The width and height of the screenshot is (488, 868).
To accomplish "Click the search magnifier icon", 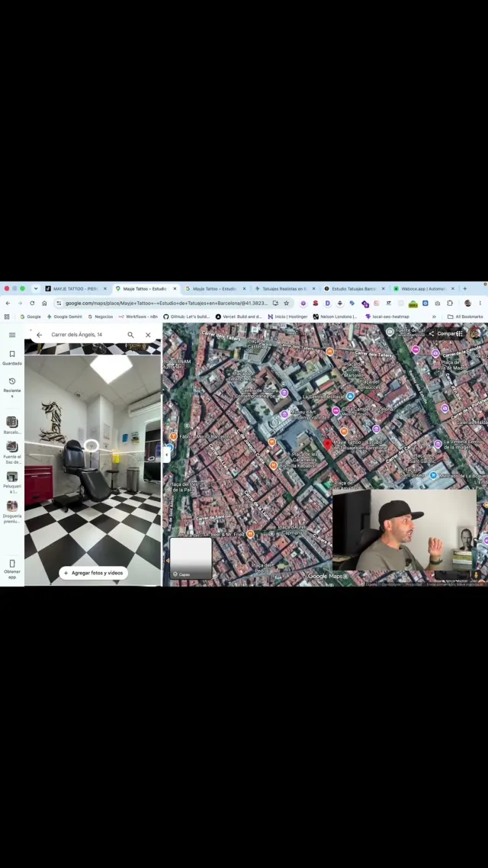I will point(130,335).
